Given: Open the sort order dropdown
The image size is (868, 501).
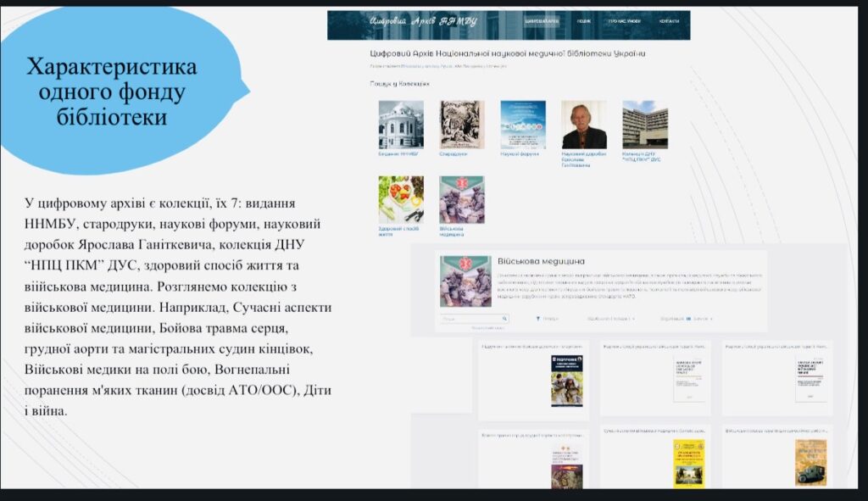Looking at the screenshot, I should 610,320.
